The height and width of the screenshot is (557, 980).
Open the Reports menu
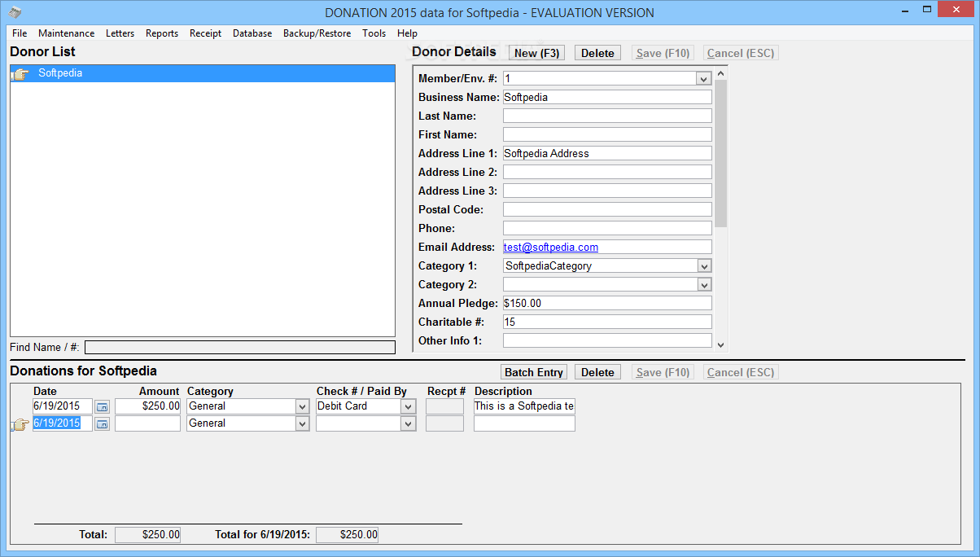[162, 33]
